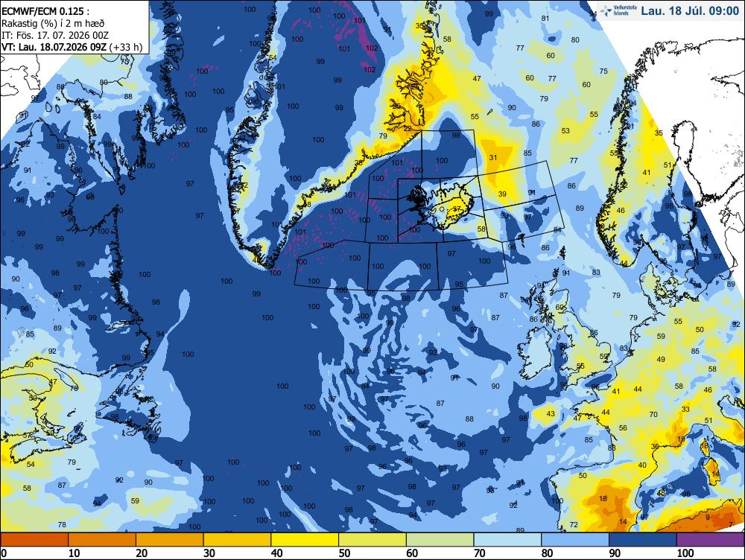Select the gold 30–40 legend swatch
This screenshot has width=745, height=560.
click(x=237, y=540)
